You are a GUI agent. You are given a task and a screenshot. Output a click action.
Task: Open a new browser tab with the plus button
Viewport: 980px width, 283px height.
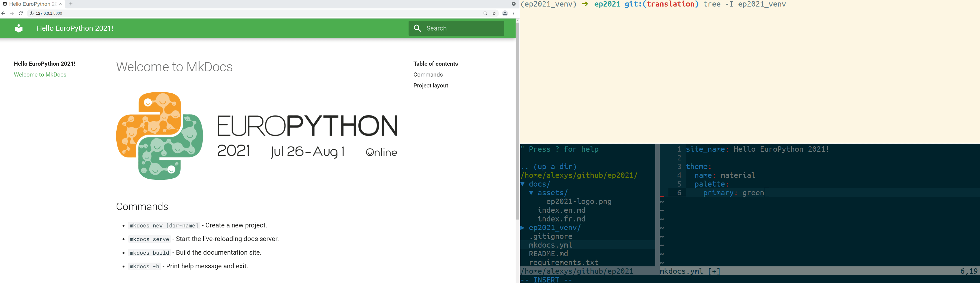click(x=71, y=4)
